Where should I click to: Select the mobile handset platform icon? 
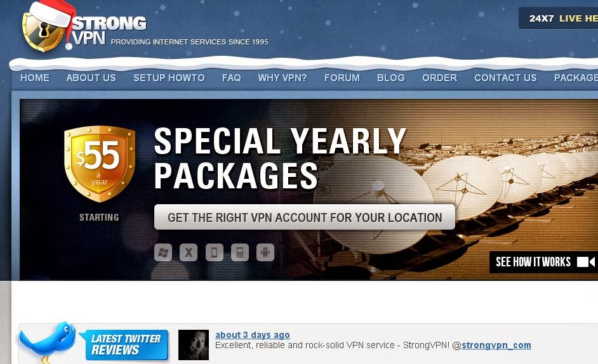pyautogui.click(x=240, y=252)
